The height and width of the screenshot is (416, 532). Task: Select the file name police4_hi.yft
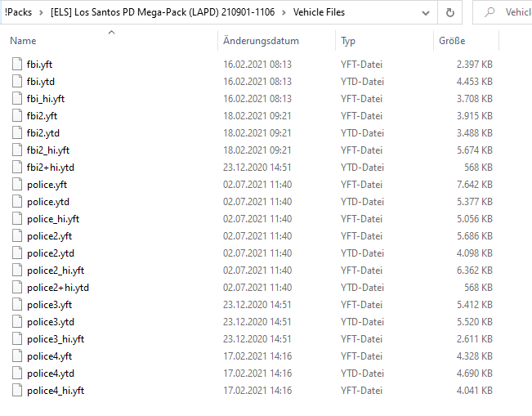(x=56, y=391)
